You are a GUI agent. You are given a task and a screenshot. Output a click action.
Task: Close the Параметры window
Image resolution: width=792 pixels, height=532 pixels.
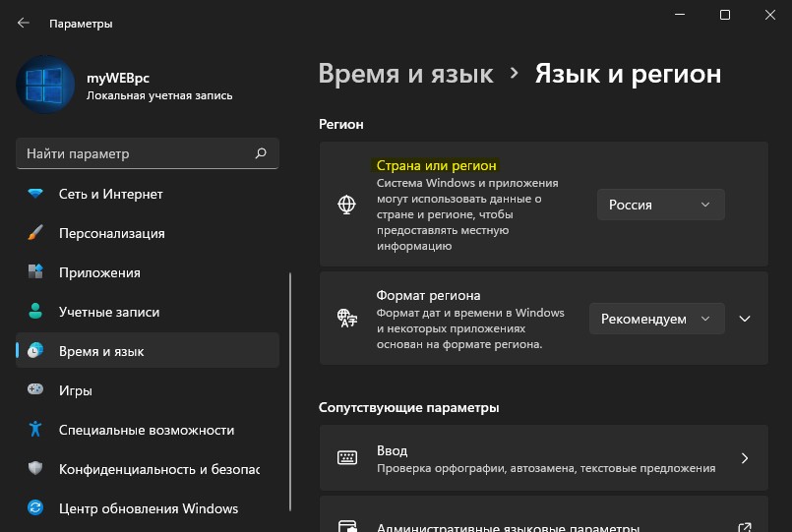tap(769, 15)
